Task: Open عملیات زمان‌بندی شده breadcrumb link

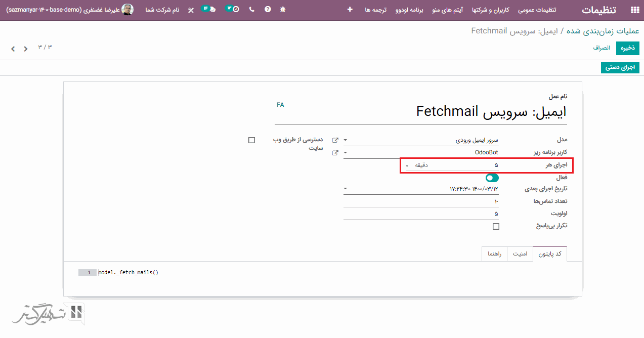Action: [603, 31]
